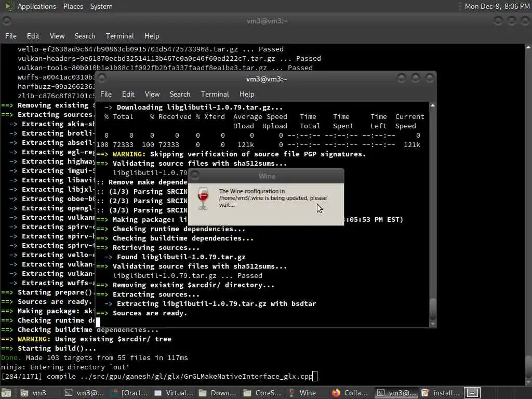Open View menu in back terminal window

pyautogui.click(x=57, y=36)
